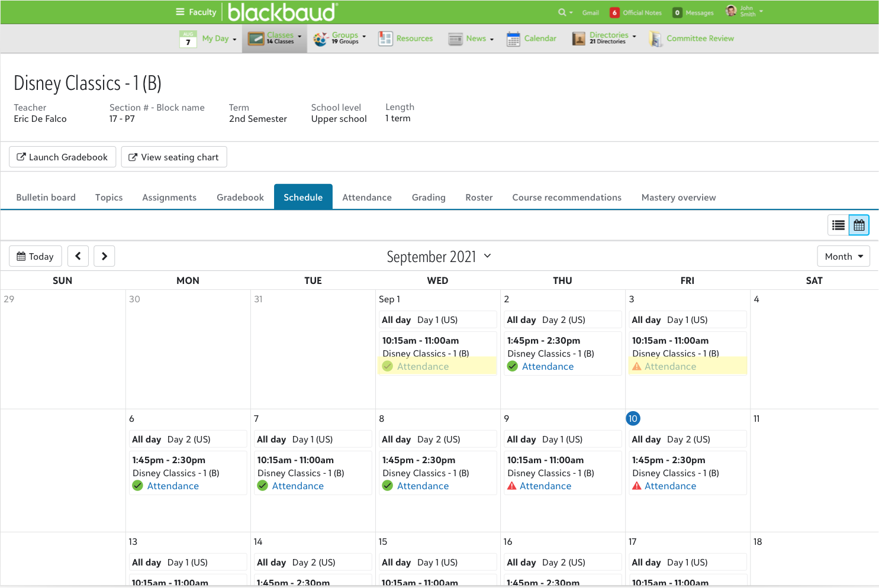Open the Faculty hamburger menu icon
The image size is (879, 588).
point(180,12)
